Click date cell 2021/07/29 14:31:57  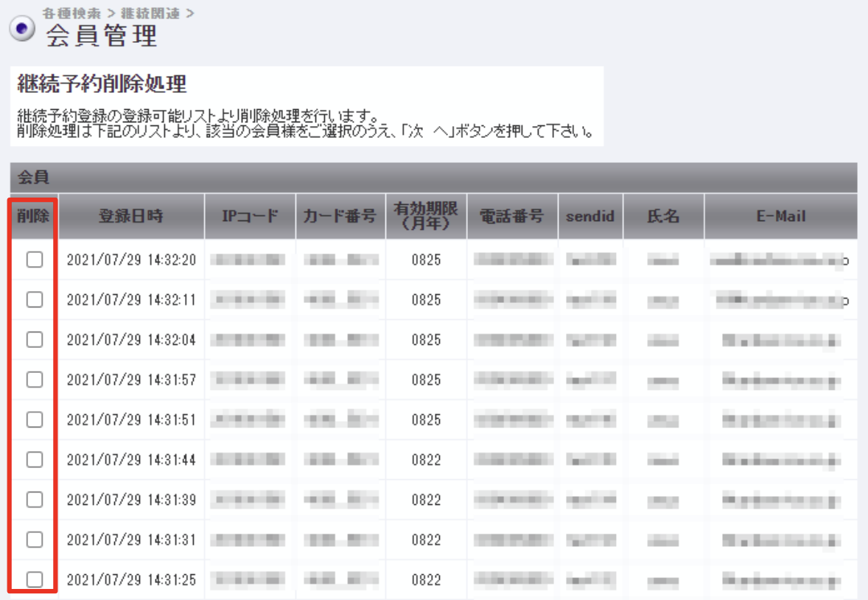pos(131,380)
